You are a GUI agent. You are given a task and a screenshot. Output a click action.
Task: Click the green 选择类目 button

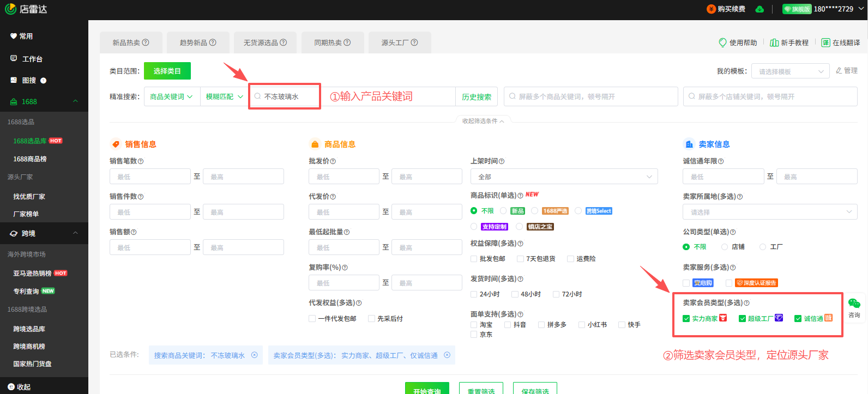coord(167,71)
